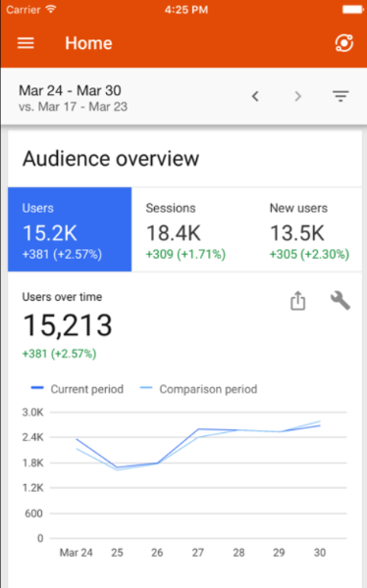The image size is (367, 588).
Task: Tap the Comparison period legend item
Action: tap(199, 389)
